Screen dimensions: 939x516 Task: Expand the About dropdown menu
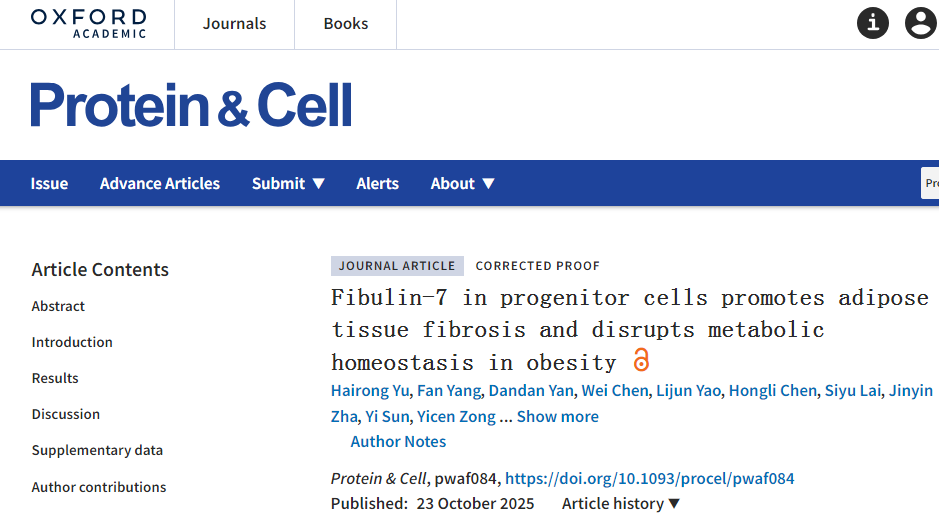tap(462, 184)
